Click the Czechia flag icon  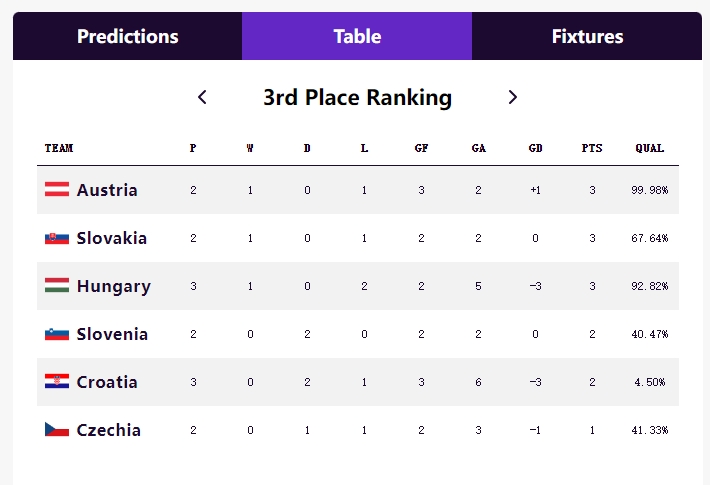pyautogui.click(x=57, y=430)
